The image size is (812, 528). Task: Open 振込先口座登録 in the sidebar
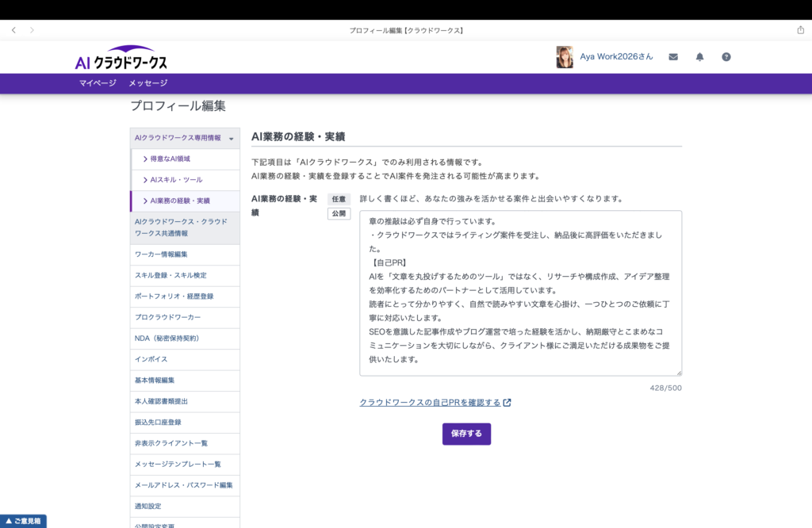click(x=185, y=423)
